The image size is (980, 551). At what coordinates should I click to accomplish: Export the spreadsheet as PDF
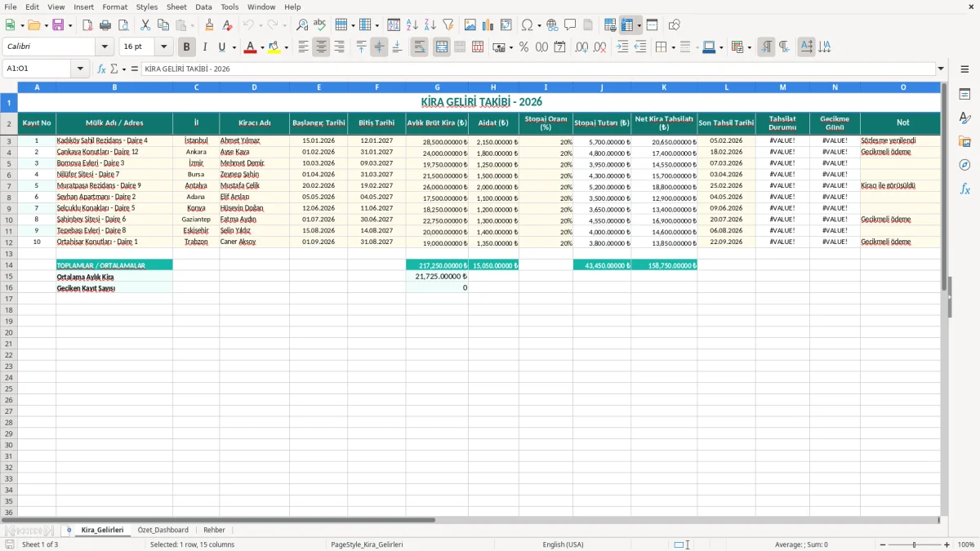pos(87,25)
